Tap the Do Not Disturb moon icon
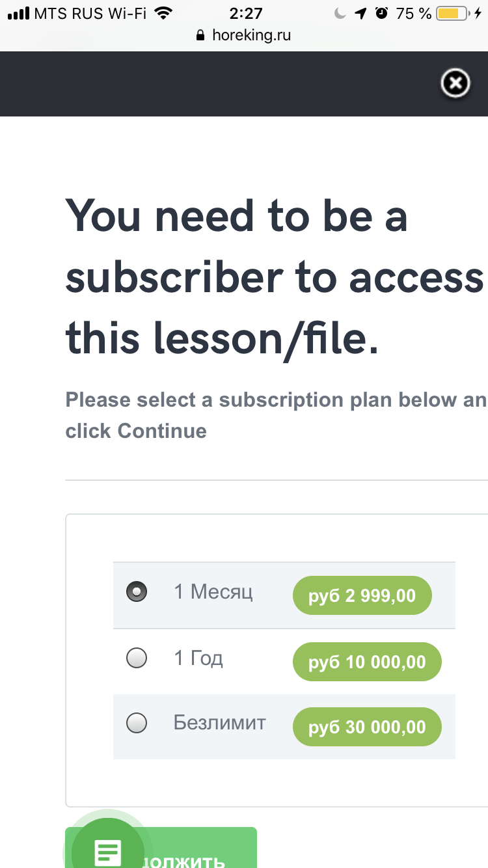This screenshot has height=868, width=488. point(340,13)
